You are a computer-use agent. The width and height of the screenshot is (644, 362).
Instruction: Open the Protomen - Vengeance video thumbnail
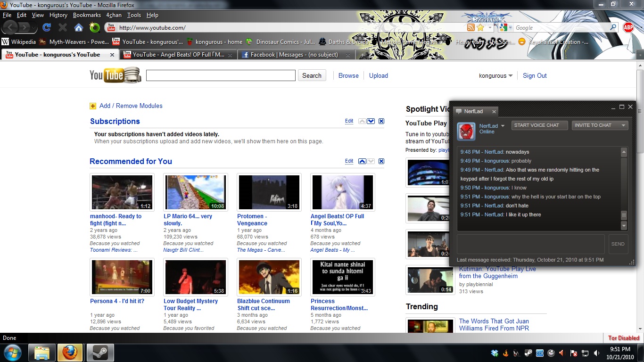point(269,192)
